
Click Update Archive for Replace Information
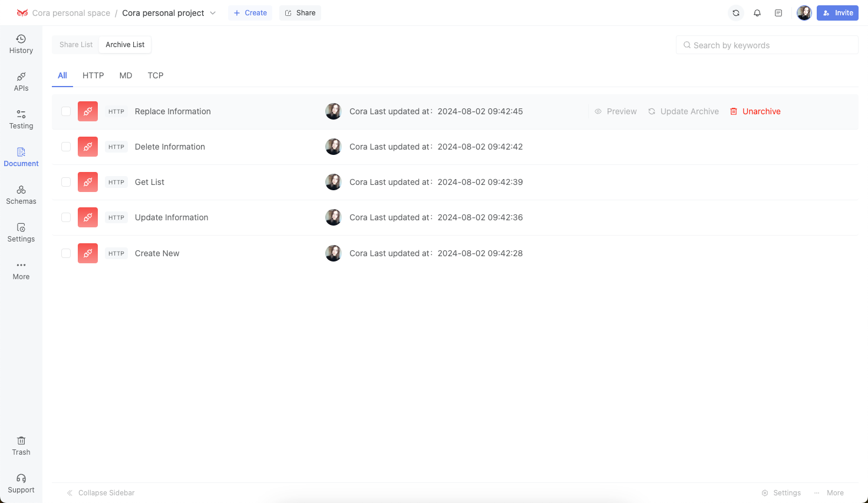click(684, 111)
